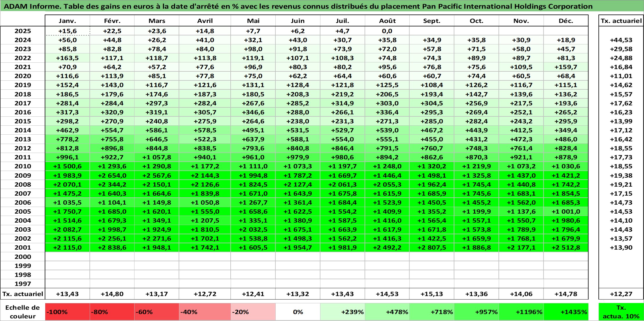This screenshot has height=321, width=644.
Task: Select the 2001 row label
Action: pos(23,248)
